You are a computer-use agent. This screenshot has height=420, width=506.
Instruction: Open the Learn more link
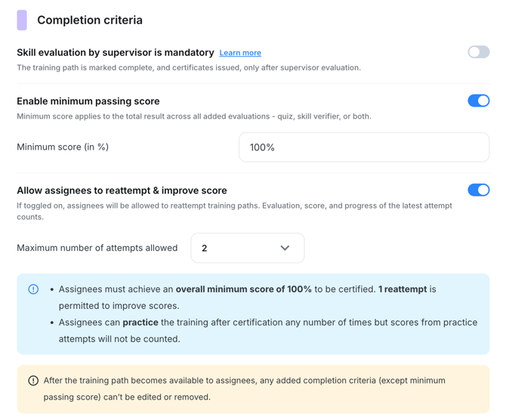240,53
